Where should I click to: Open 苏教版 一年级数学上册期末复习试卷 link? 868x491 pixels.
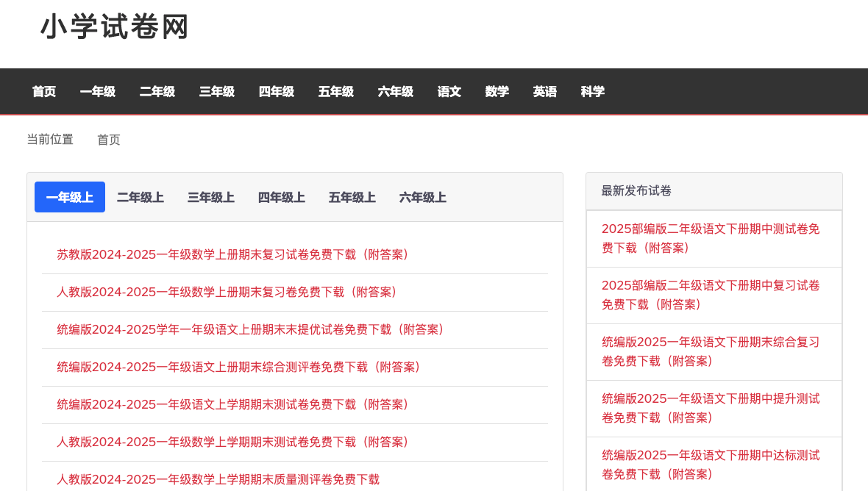pos(234,255)
